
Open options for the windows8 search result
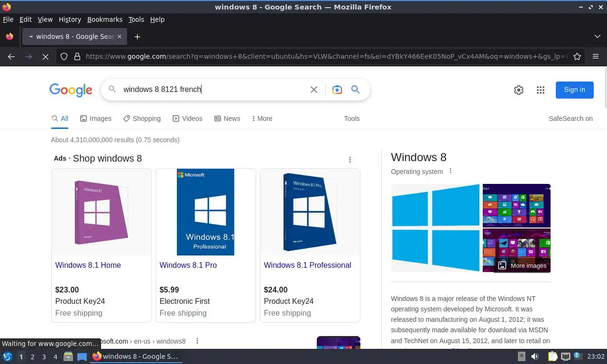click(197, 341)
